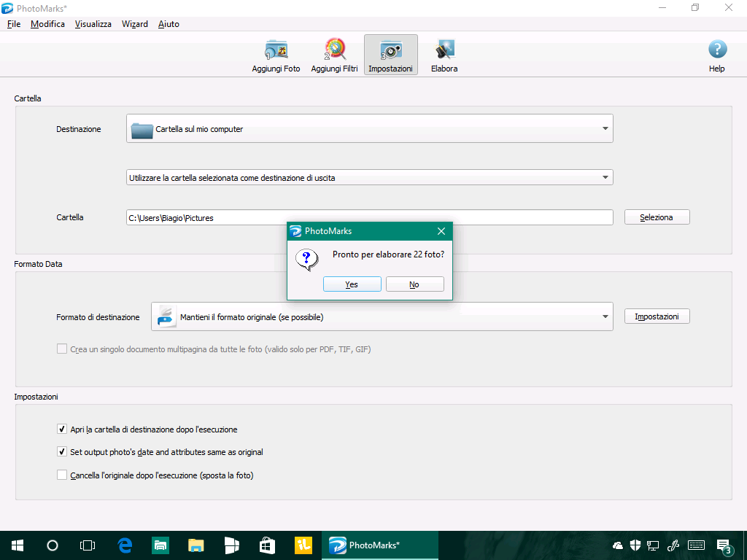Open the Visualizza menu

click(x=93, y=24)
